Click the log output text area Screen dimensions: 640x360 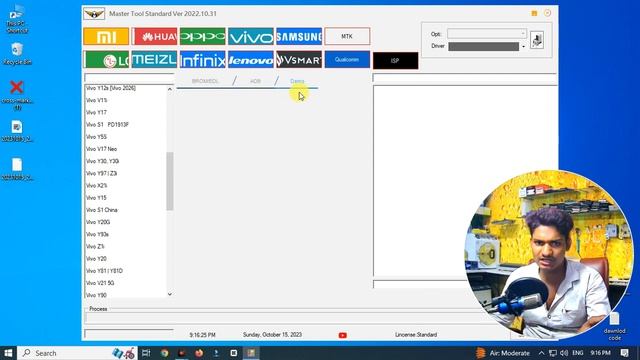point(465,181)
